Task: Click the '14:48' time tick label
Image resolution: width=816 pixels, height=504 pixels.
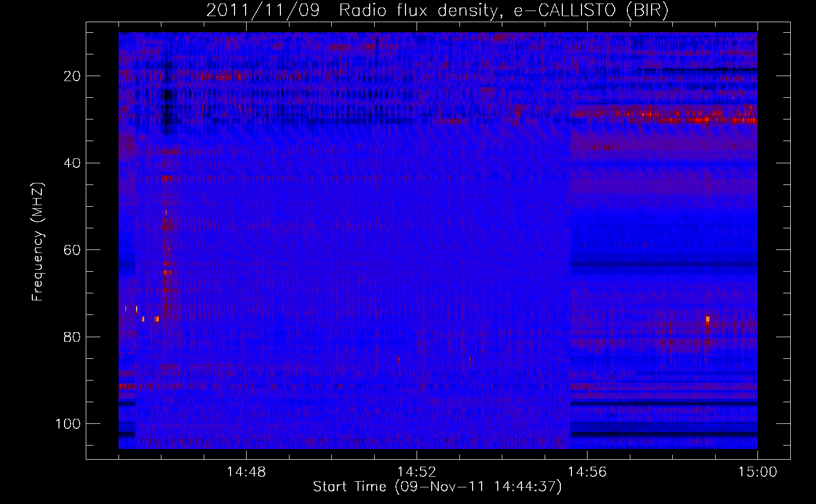Action: click(246, 472)
